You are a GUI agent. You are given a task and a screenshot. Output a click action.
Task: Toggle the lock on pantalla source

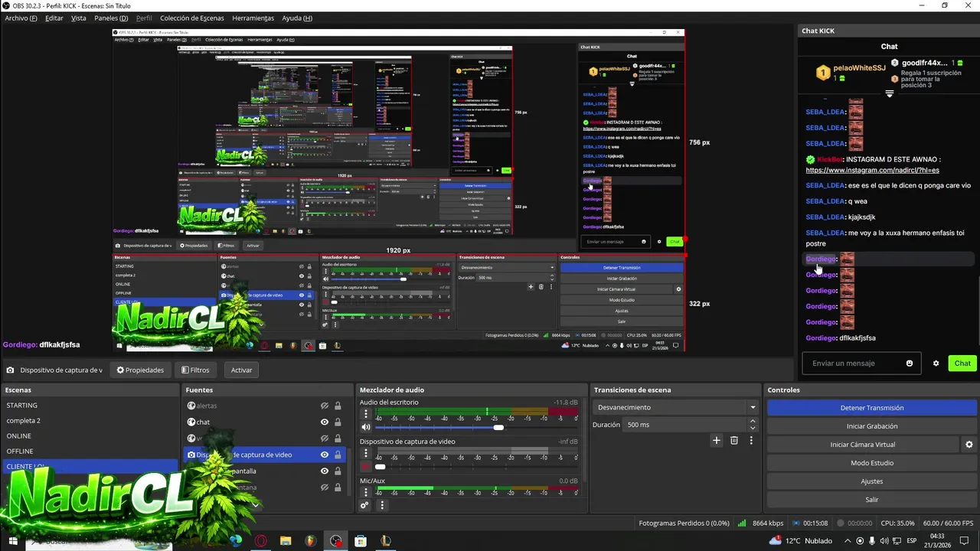tap(338, 471)
